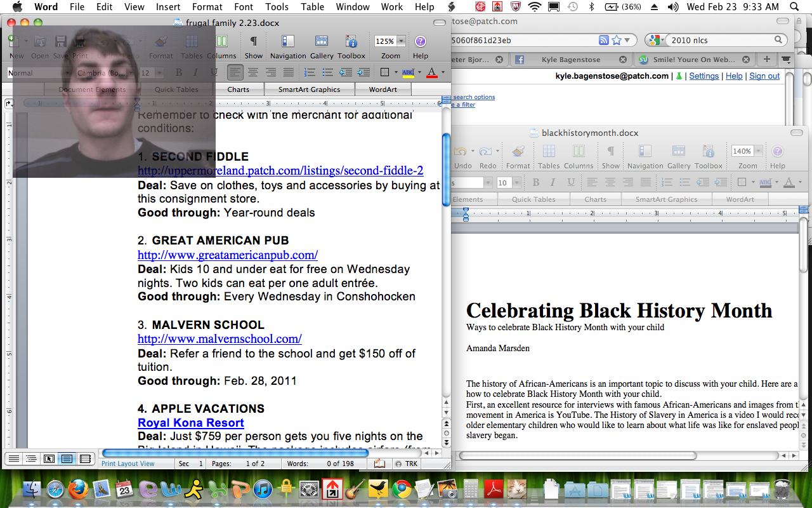Increase indent in frugal family formatting bar
This screenshot has width=812, height=508.
coord(363,72)
